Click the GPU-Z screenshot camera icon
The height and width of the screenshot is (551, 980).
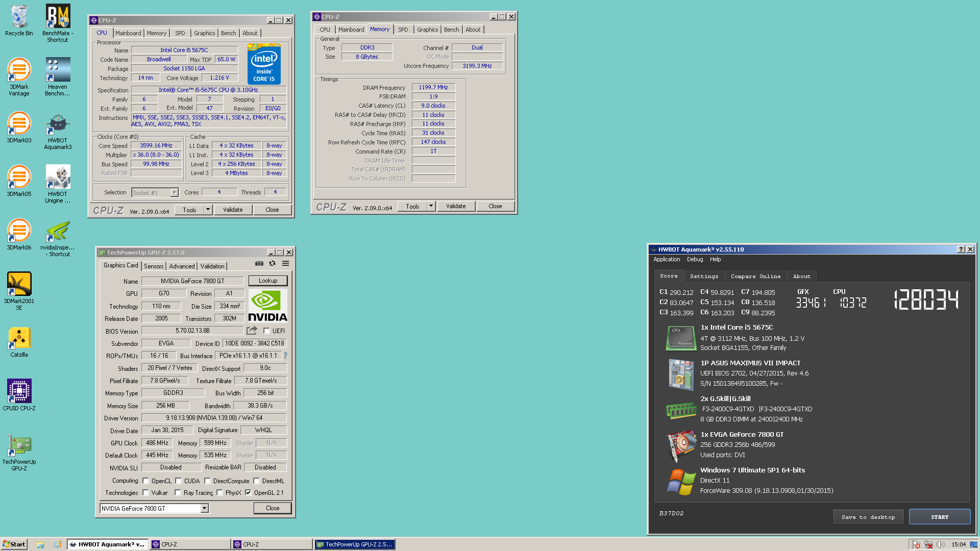coord(259,264)
